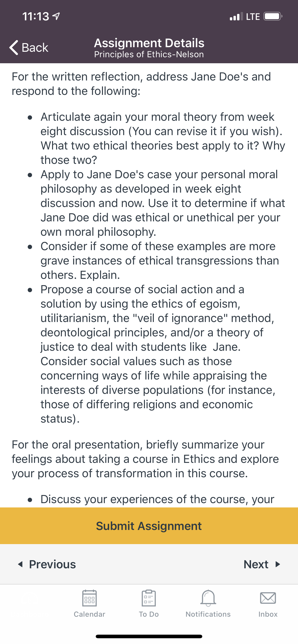
Task: Open the Inbox envelope icon
Action: tap(268, 598)
